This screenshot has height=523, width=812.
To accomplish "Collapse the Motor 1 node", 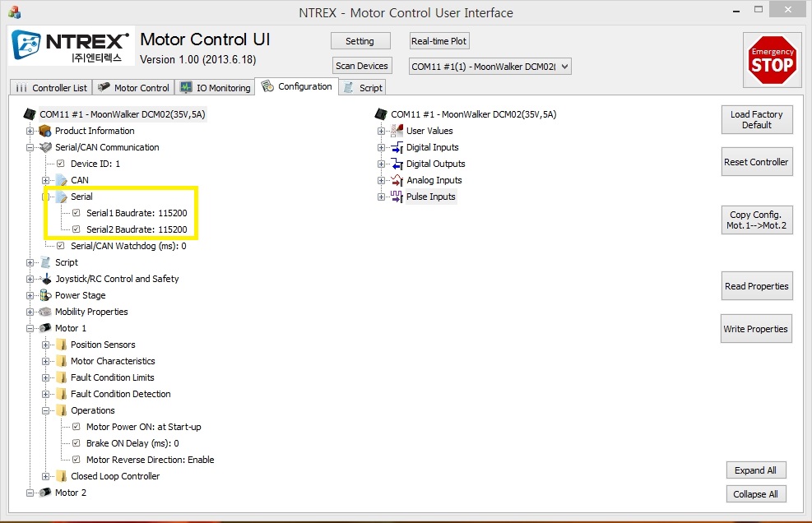I will [30, 328].
